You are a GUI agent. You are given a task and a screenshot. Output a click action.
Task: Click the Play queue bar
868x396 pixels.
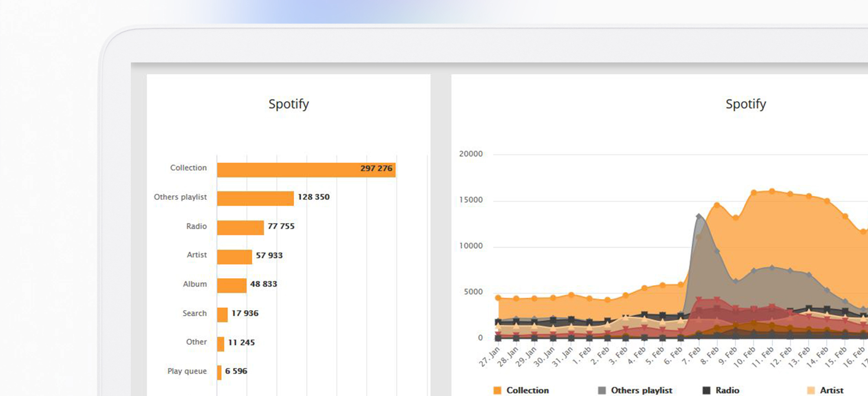[219, 373]
